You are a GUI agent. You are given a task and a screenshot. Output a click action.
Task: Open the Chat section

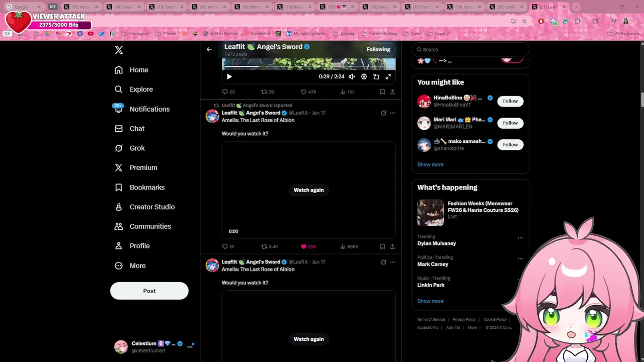coord(129,129)
